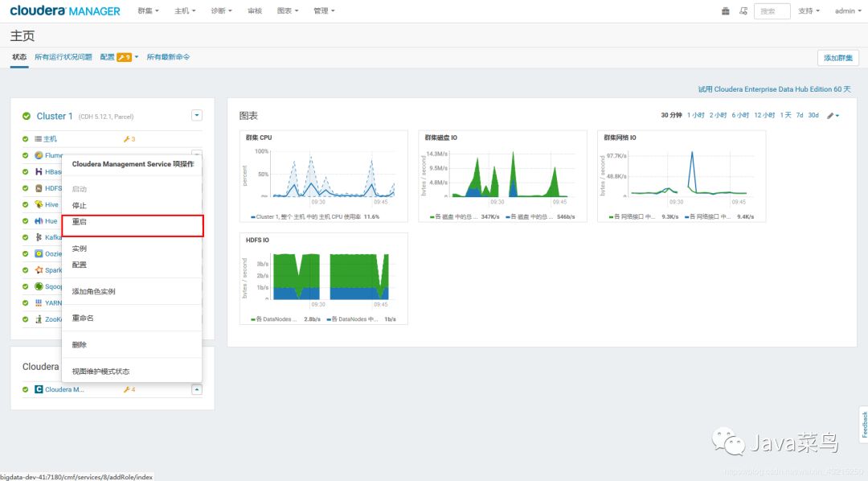The image size is (868, 481).
Task: Click the Spark star icon
Action: [x=39, y=270]
